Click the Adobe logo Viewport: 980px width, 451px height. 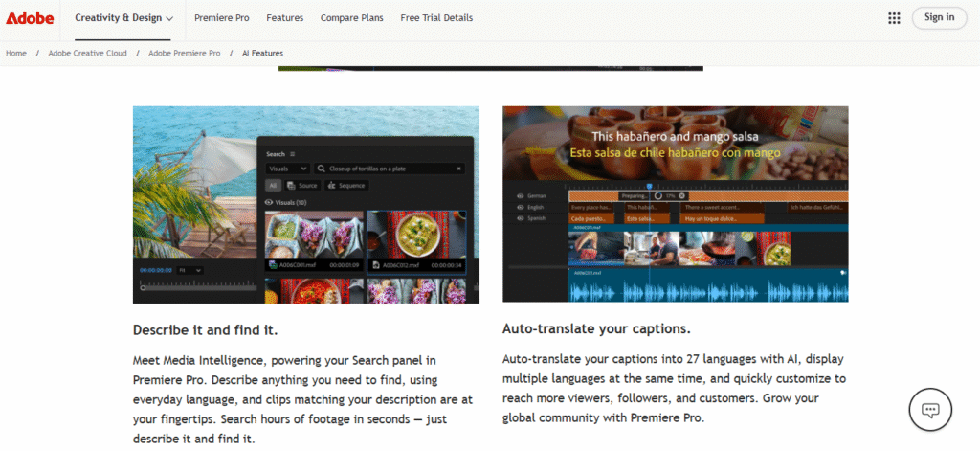29,18
